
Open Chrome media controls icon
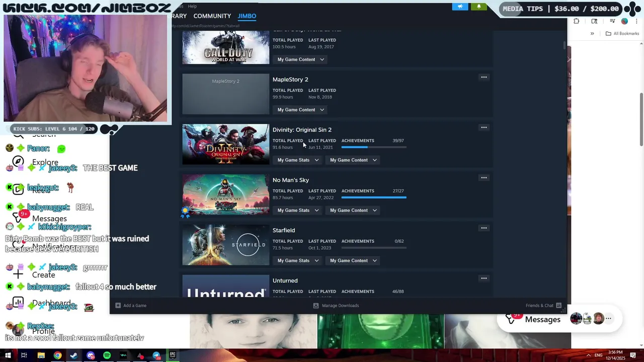612,21
